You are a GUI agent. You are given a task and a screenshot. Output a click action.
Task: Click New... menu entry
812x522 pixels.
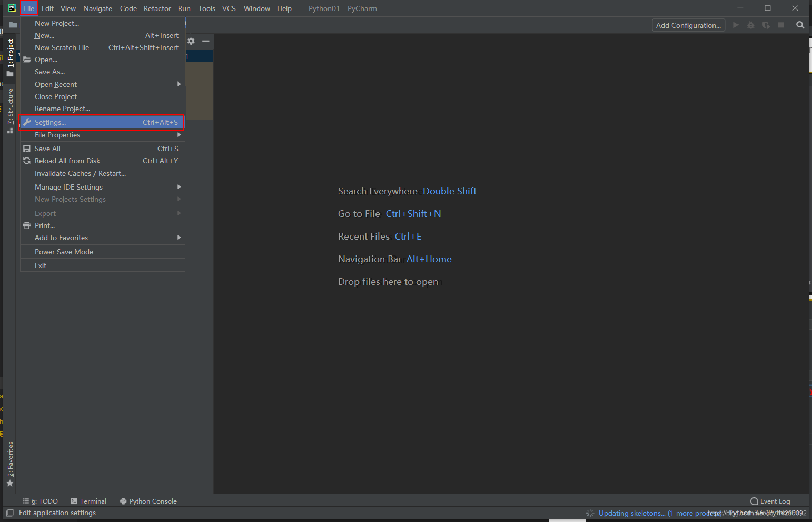tap(102, 35)
